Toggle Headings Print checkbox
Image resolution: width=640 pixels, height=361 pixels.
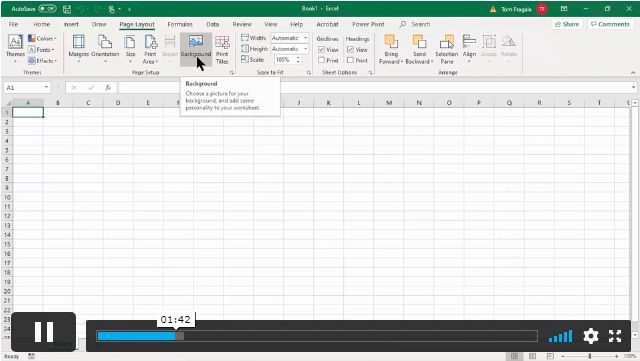(x=350, y=60)
